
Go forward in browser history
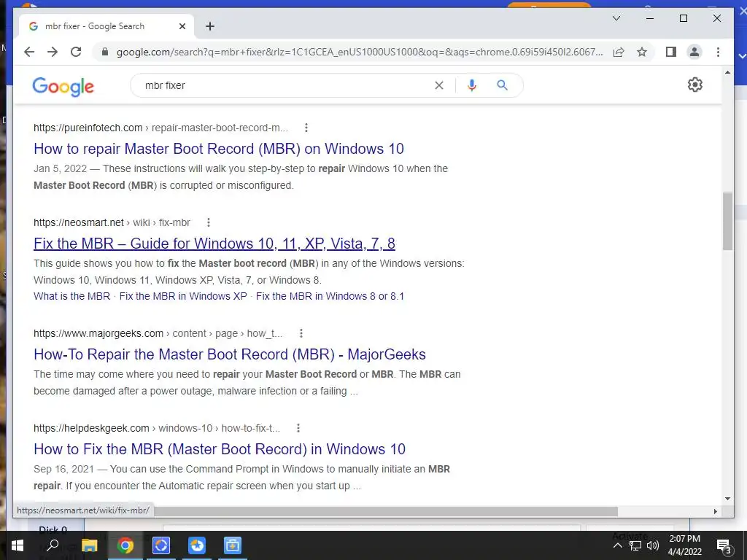click(53, 52)
